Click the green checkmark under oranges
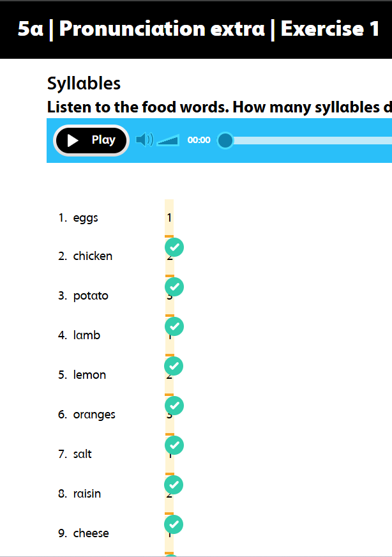Viewport: 392px width, 557px height. pyautogui.click(x=174, y=445)
